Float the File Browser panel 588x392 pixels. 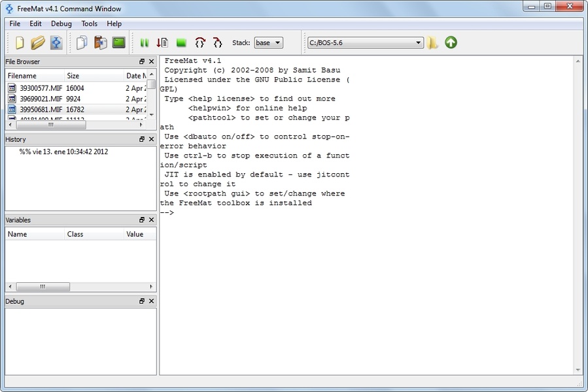142,61
